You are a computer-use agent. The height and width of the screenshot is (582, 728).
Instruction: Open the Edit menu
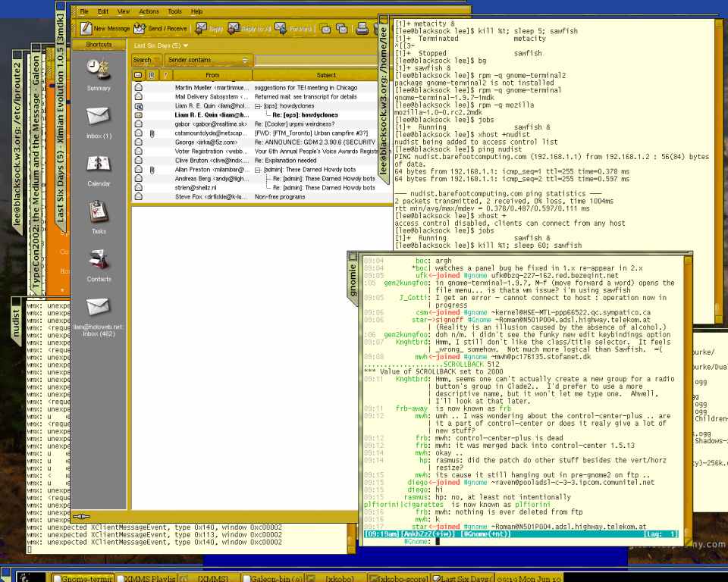click(102, 11)
